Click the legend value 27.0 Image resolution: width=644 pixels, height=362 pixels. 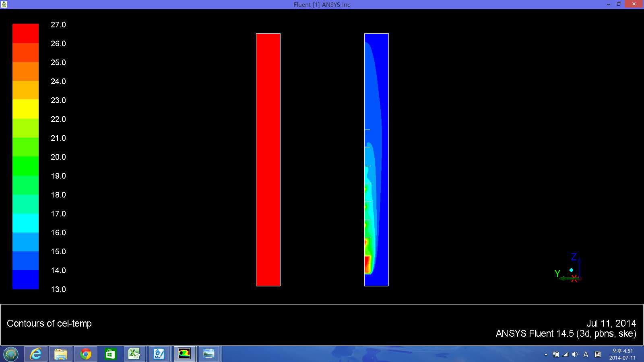click(58, 25)
